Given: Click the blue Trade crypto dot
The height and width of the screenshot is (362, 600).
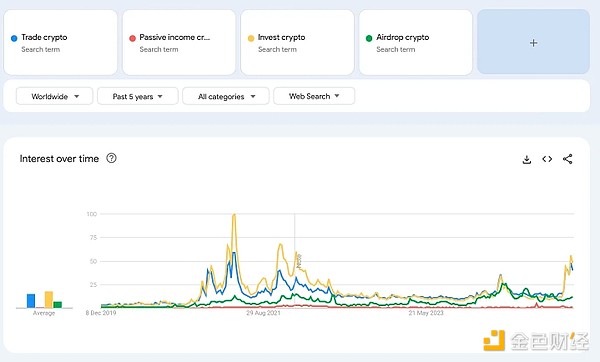Looking at the screenshot, I should [x=14, y=38].
